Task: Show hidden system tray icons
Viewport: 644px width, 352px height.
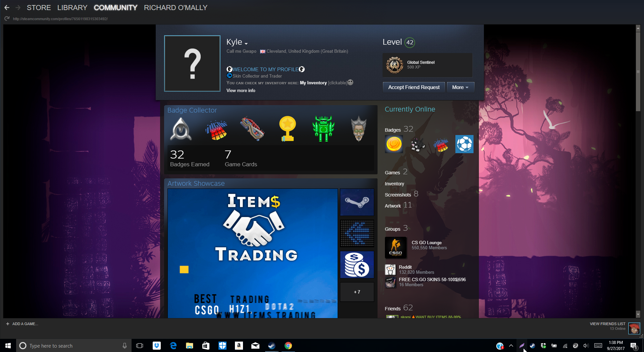Action: point(511,346)
